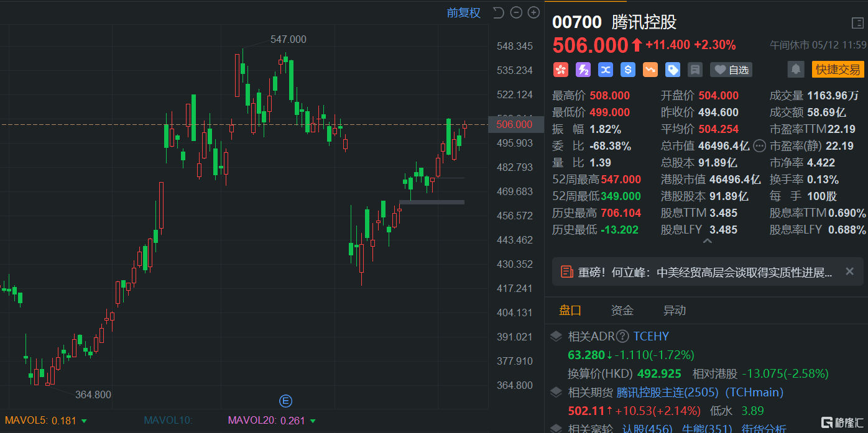Collapse the quote details chevron
This screenshot has width=868, height=433.
tap(707, 240)
